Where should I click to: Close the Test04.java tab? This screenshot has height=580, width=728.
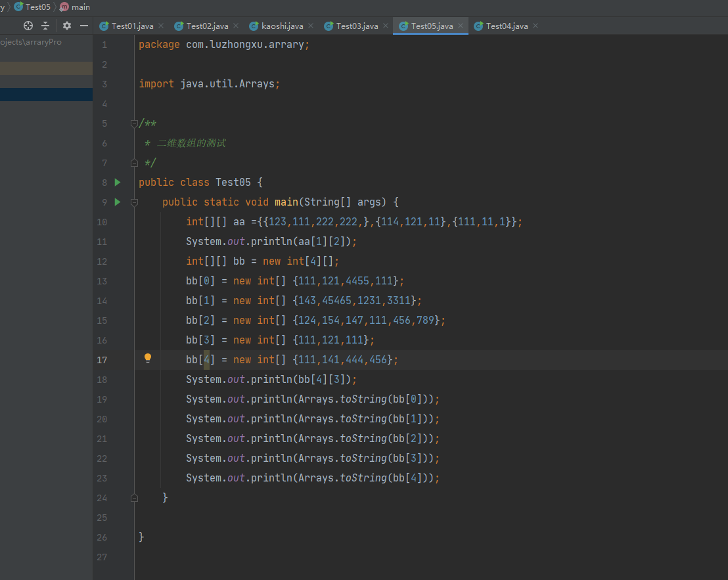[535, 26]
